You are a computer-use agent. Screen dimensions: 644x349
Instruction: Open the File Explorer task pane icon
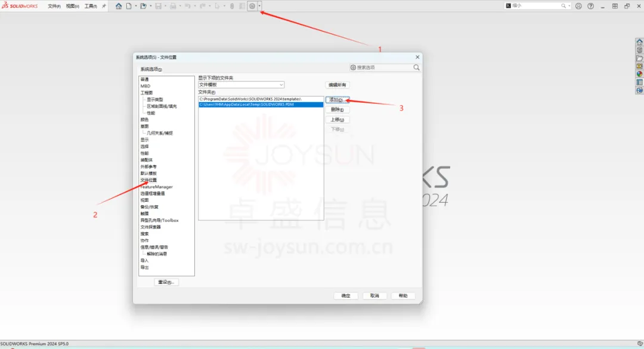(639, 58)
